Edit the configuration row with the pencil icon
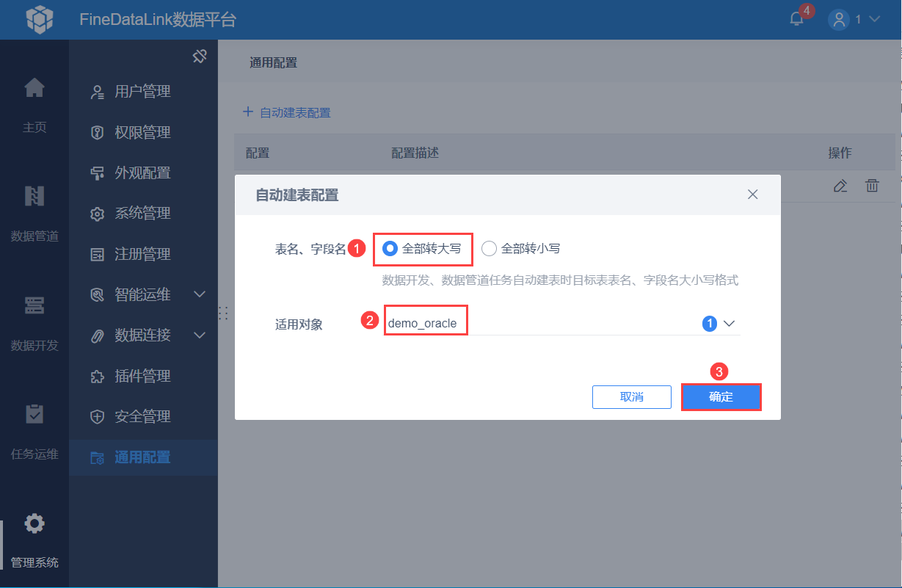The height and width of the screenshot is (588, 902). pyautogui.click(x=840, y=186)
